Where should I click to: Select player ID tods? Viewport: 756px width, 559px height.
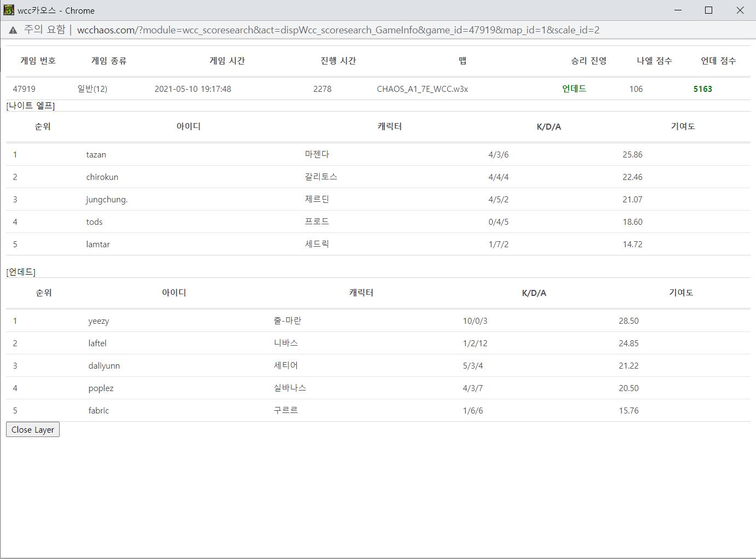point(94,222)
